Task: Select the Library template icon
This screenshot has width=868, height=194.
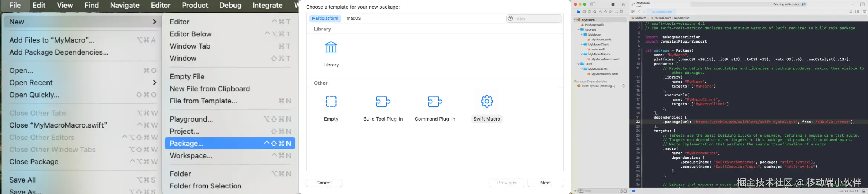Action: (331, 48)
